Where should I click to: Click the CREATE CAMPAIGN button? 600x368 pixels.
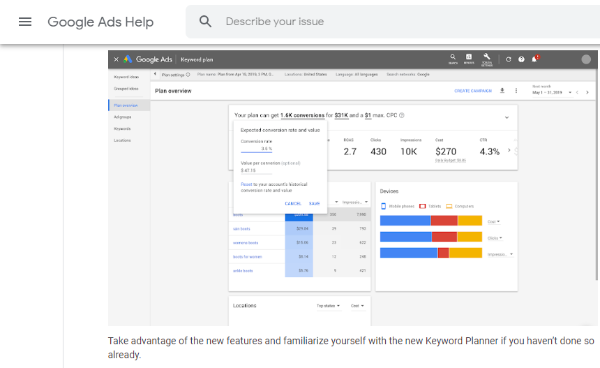[x=473, y=91]
